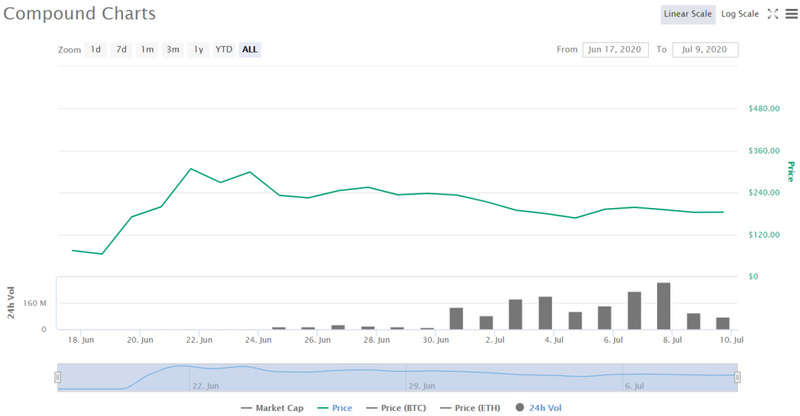Click the From date field
800x416 pixels.
click(615, 49)
